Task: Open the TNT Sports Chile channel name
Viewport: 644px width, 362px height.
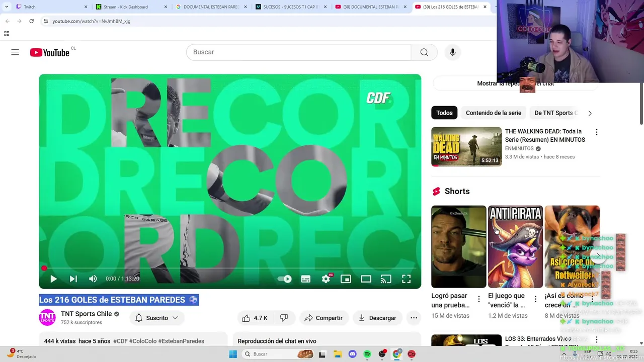Action: (86, 314)
